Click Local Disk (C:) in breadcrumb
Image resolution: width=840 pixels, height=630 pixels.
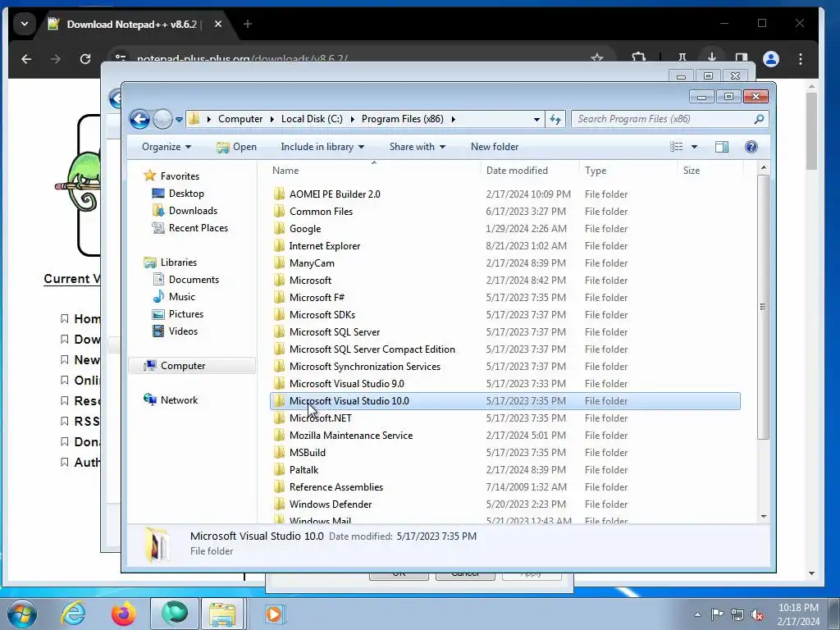[x=312, y=119]
